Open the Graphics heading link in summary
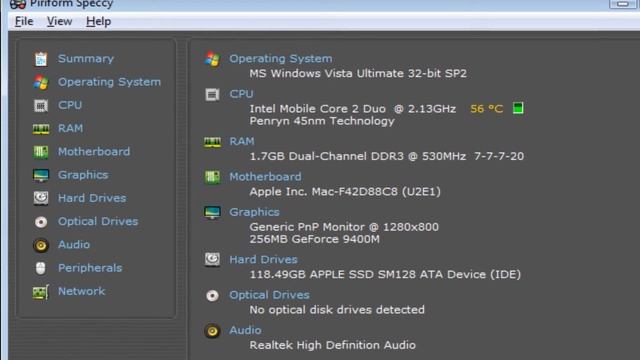 click(254, 212)
